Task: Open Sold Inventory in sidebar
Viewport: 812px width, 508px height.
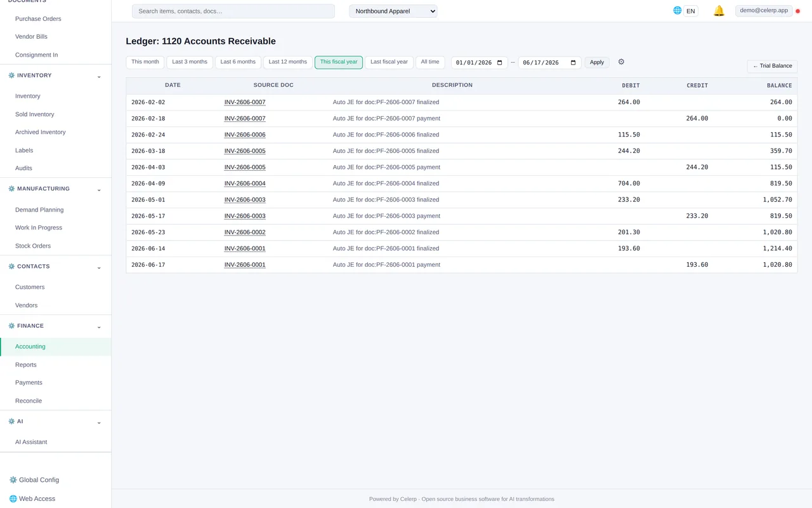Action: point(34,114)
